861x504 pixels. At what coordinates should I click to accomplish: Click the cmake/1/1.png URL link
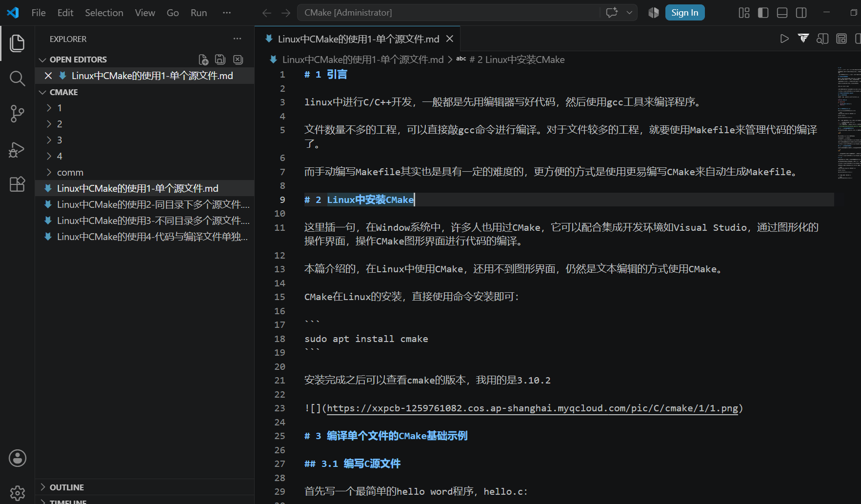pos(532,408)
